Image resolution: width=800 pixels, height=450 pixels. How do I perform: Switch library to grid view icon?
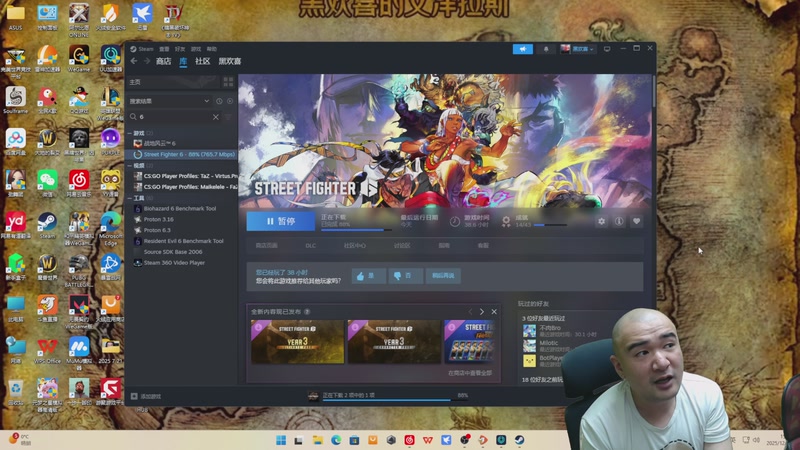228,82
